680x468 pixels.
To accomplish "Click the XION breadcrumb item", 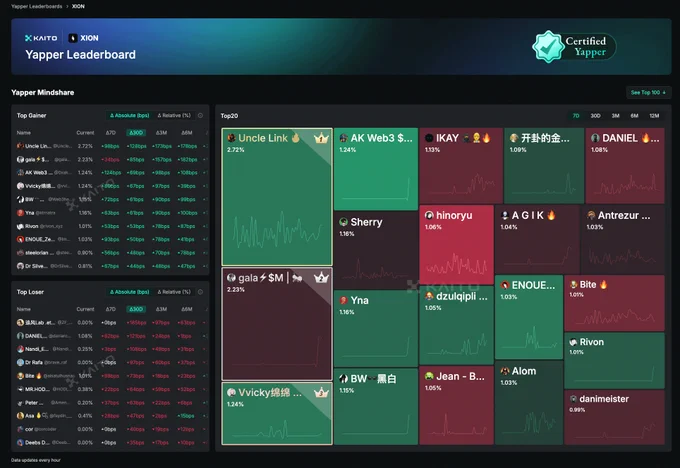I will 78,7.
